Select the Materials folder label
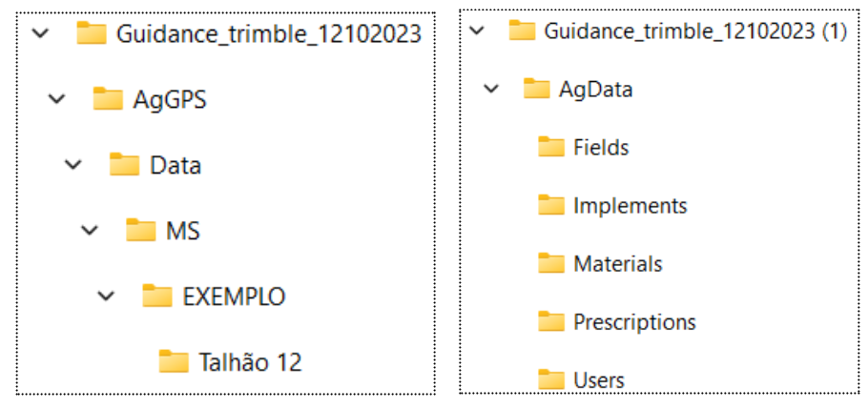 [x=618, y=263]
